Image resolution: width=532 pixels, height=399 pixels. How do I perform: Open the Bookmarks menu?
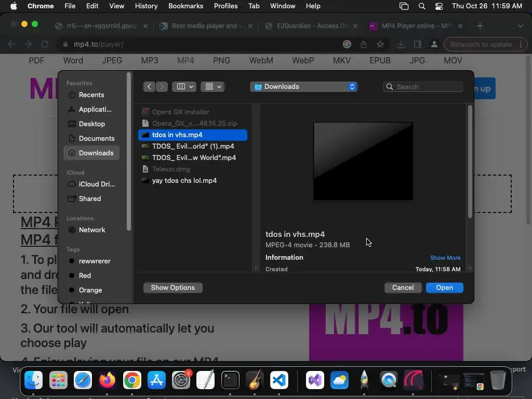185,6
